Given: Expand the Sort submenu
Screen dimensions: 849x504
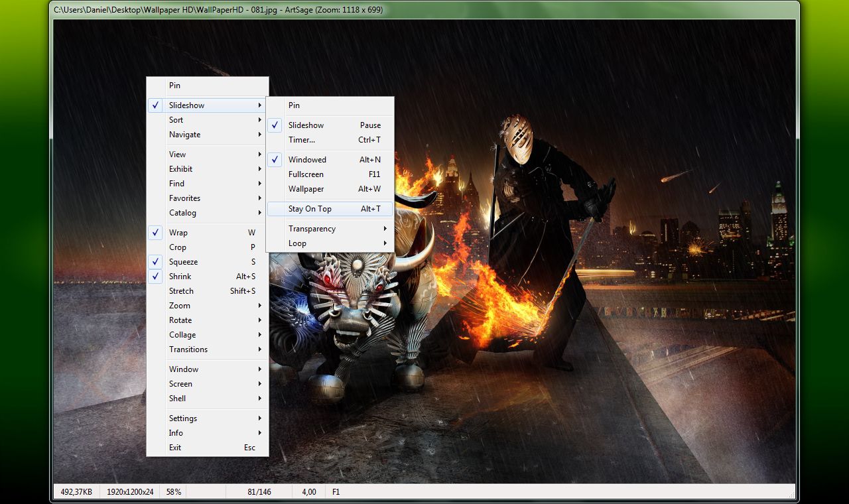Looking at the screenshot, I should tap(208, 120).
